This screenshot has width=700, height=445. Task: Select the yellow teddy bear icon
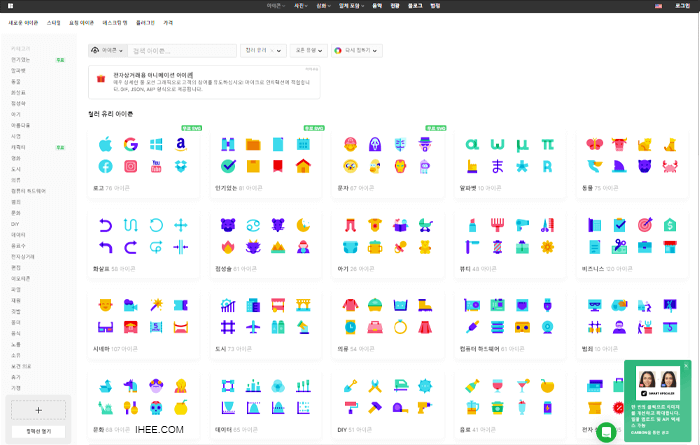(425, 247)
